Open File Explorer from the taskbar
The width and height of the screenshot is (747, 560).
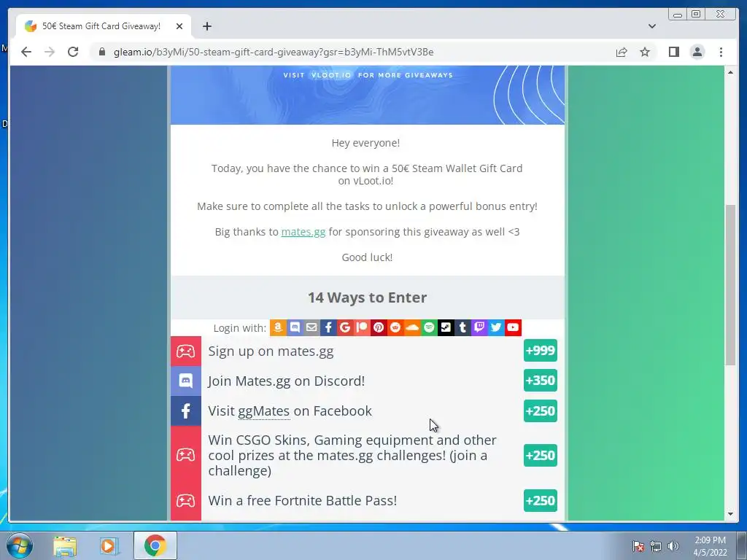[x=65, y=546]
